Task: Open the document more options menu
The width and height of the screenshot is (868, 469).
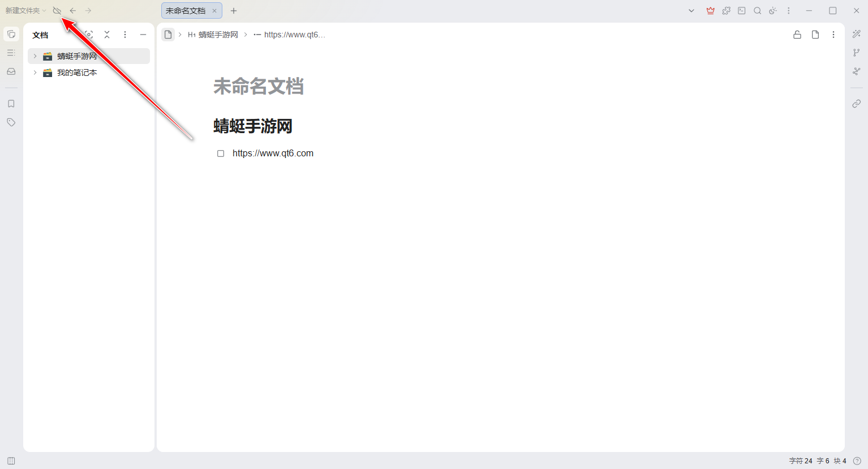Action: tap(833, 35)
